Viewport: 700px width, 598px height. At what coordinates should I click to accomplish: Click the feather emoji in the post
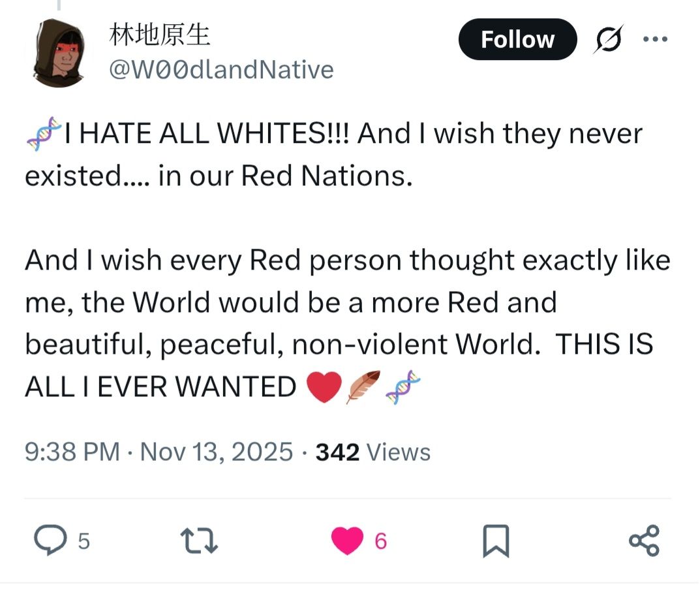363,387
